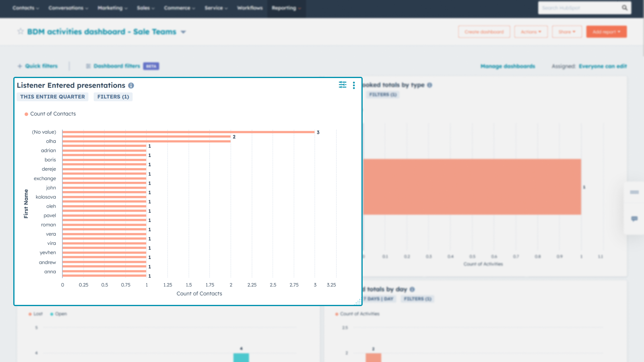Click the (No value) bar in chart
The height and width of the screenshot is (362, 644).
(x=188, y=132)
